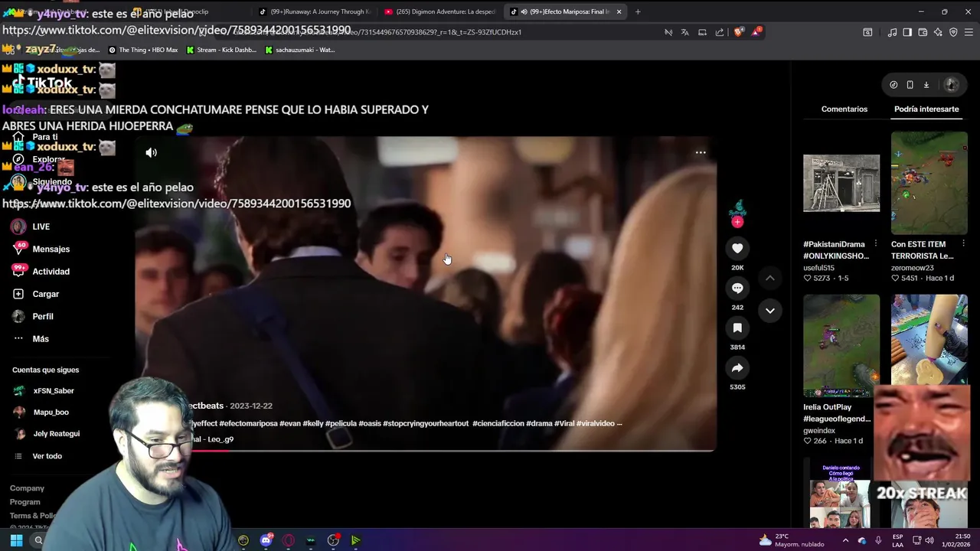
Task: Open the #PakistaniDrama video thumbnail
Action: tap(841, 183)
